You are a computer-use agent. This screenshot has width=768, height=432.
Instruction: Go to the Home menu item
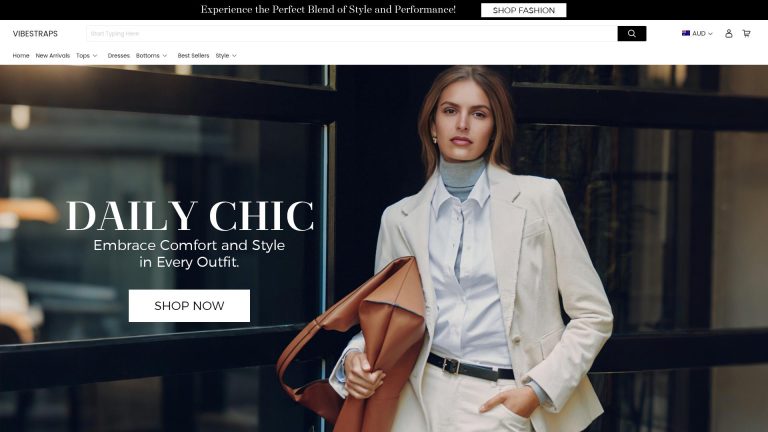point(21,56)
